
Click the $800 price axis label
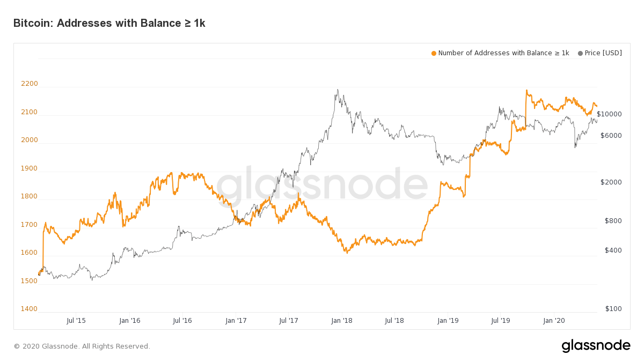(613, 221)
